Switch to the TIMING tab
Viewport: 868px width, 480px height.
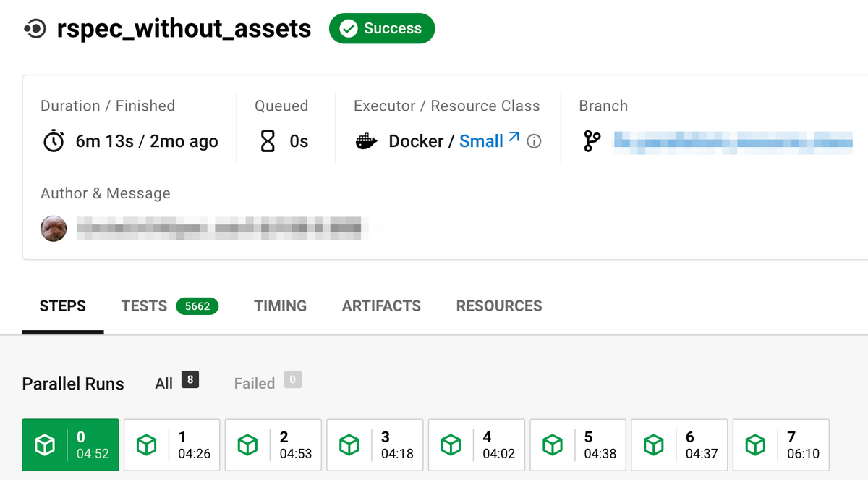(280, 306)
